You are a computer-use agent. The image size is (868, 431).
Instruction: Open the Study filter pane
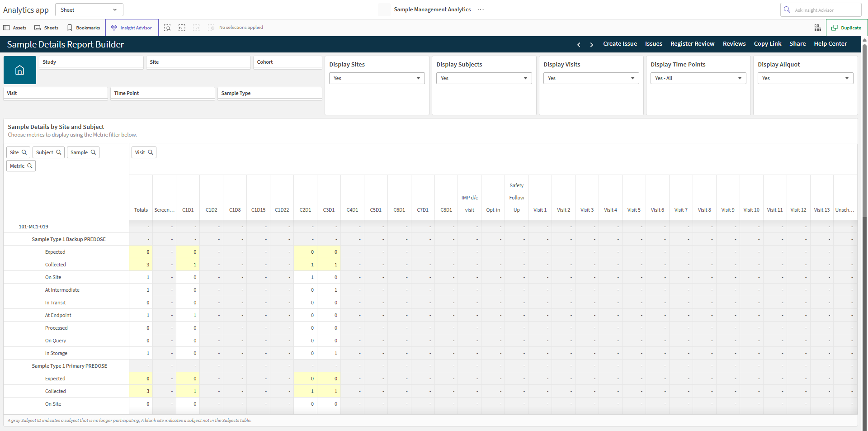(x=91, y=62)
